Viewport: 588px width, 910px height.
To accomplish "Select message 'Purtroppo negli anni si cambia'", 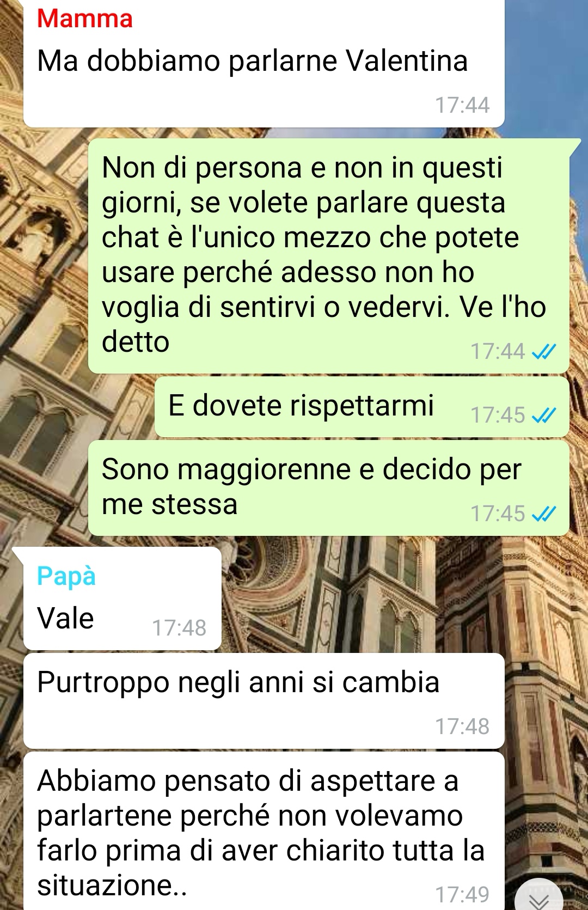I will tap(264, 700).
